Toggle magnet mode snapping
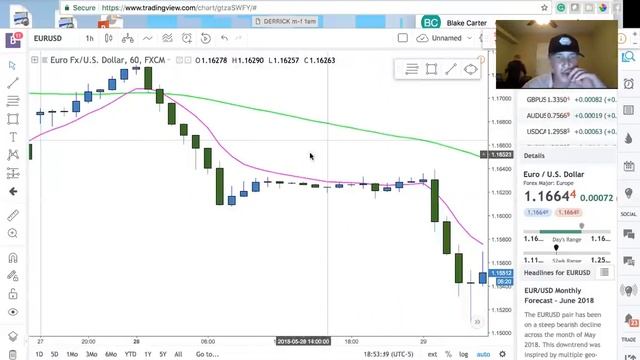Screen dimensions: 640x360 pyautogui.click(x=13, y=258)
